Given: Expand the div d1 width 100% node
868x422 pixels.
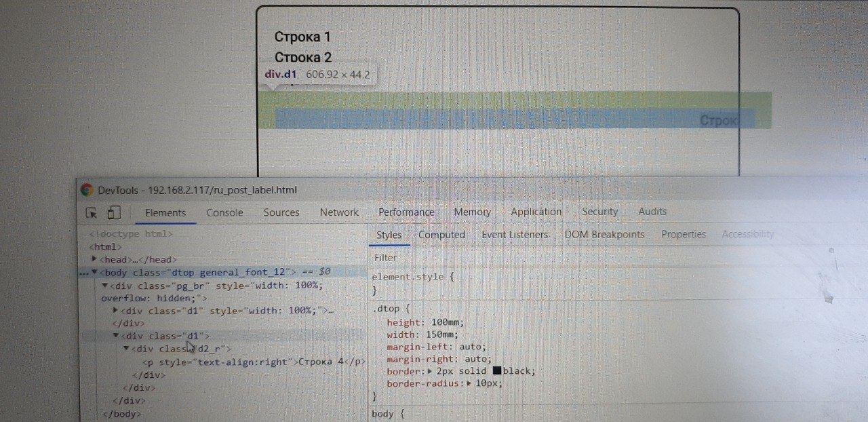Looking at the screenshot, I should coord(116,310).
